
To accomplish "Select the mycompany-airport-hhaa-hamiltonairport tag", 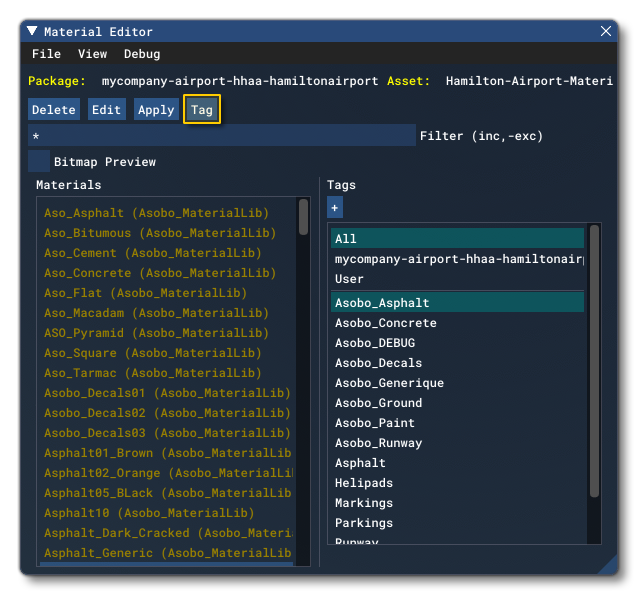I will tap(457, 259).
